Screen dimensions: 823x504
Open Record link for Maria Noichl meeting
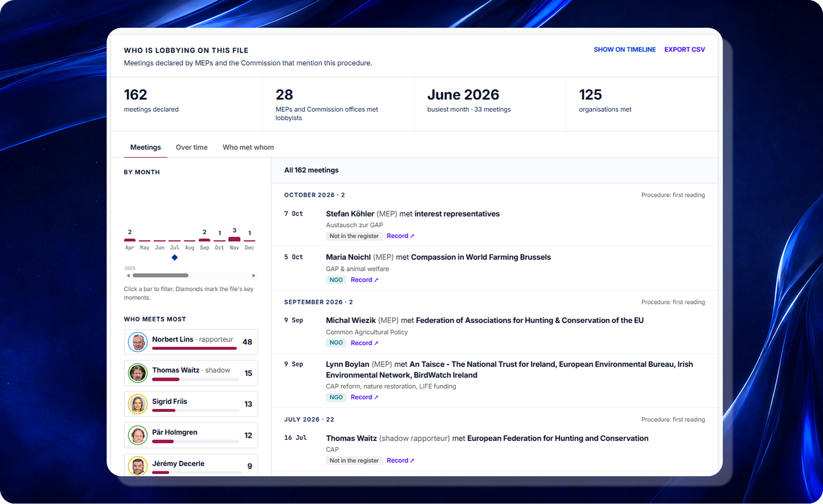tap(365, 280)
